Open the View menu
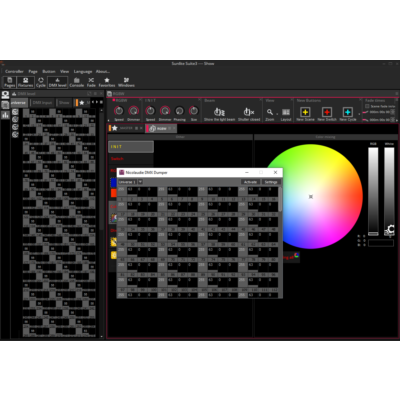 pyautogui.click(x=64, y=71)
